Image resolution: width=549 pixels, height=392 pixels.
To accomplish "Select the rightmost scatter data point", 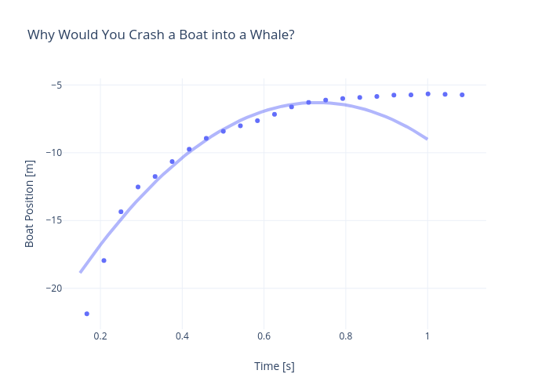I will click(x=462, y=95).
